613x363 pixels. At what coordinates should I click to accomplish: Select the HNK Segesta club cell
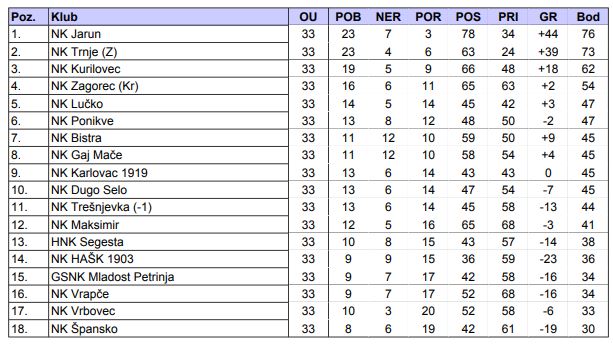click(x=168, y=241)
